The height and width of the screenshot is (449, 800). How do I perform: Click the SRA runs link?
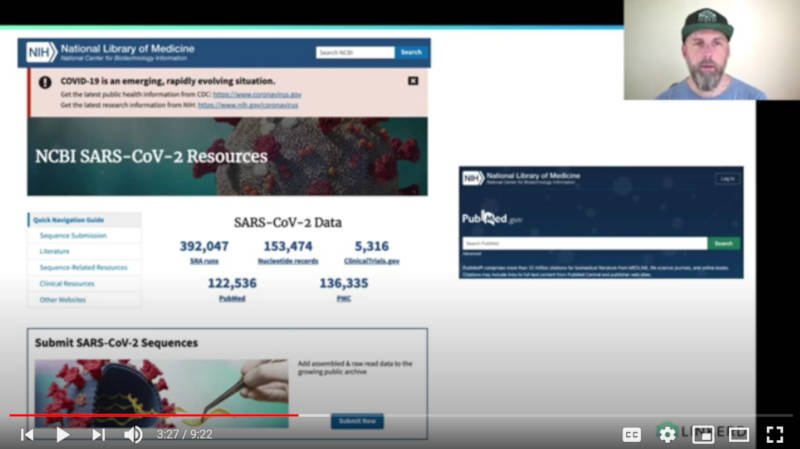pos(204,261)
